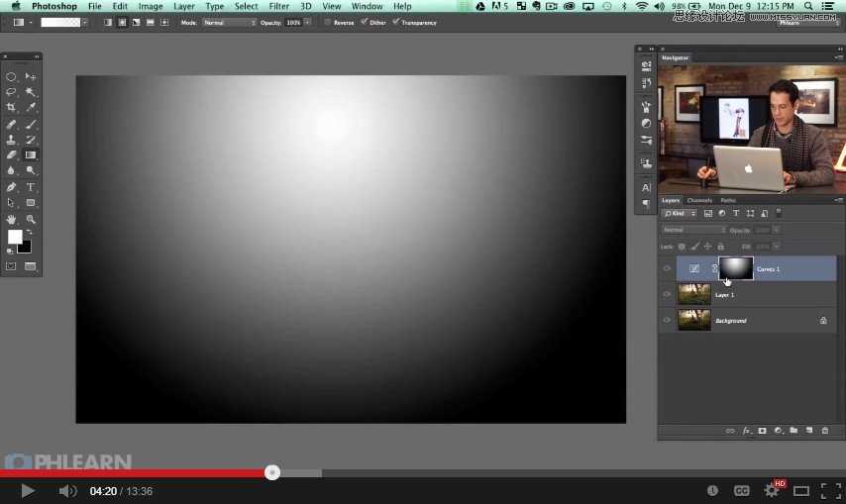
Task: Select the Lasso tool
Action: click(x=11, y=91)
